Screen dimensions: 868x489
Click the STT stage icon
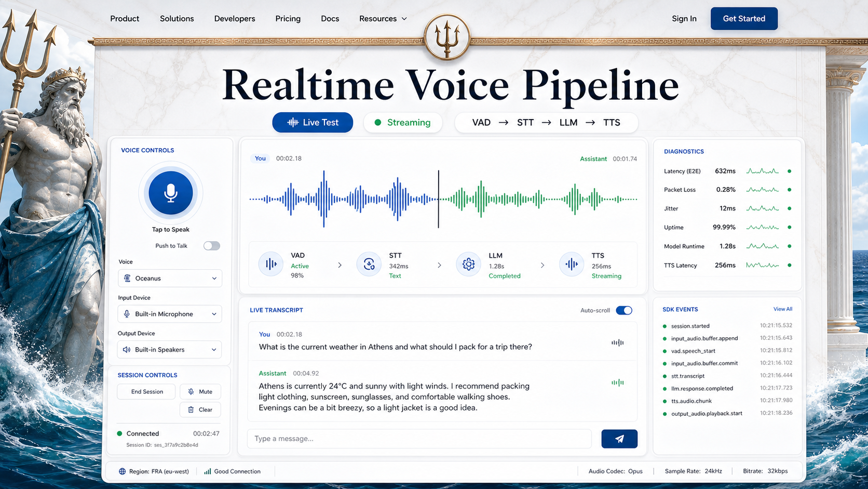click(369, 265)
